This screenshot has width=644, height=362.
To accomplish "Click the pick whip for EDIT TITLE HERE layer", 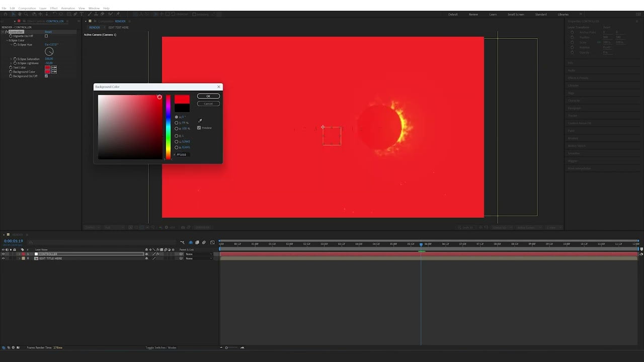I will (181, 258).
